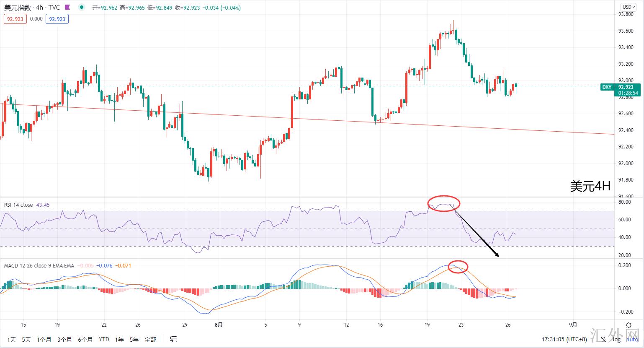644x348 pixels.
Task: Click the 92.200 price scale label
Action: (x=626, y=147)
